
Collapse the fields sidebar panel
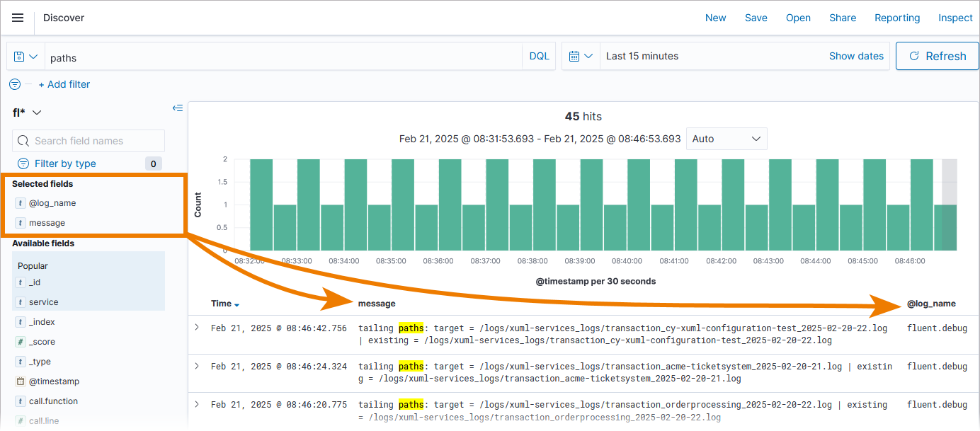point(178,108)
